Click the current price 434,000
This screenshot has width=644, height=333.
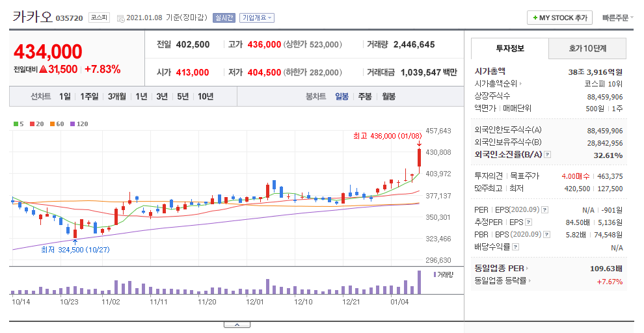[x=48, y=52]
